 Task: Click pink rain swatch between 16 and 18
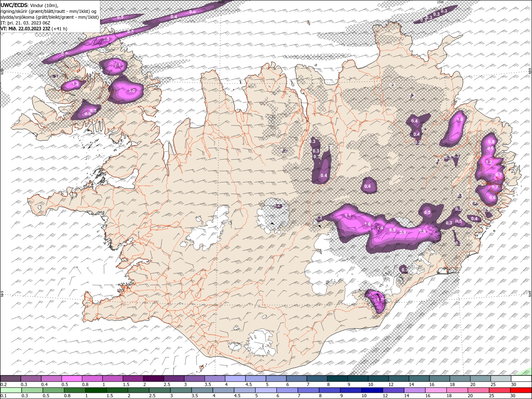pyautogui.click(x=436, y=390)
